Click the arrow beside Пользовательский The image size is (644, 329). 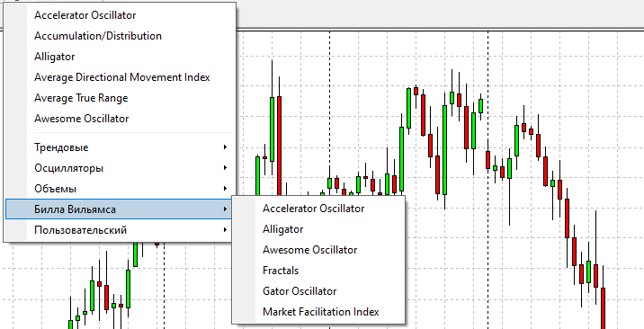225,230
